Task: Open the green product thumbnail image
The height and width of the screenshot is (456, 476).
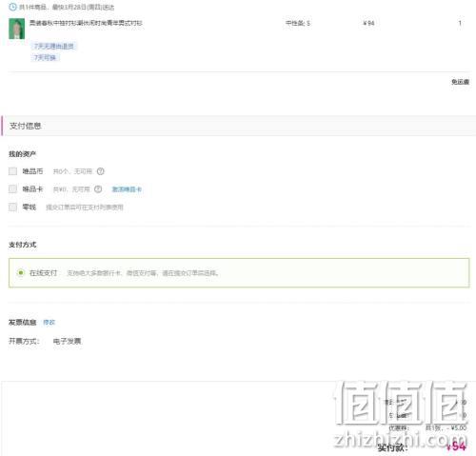Action: pyautogui.click(x=17, y=29)
